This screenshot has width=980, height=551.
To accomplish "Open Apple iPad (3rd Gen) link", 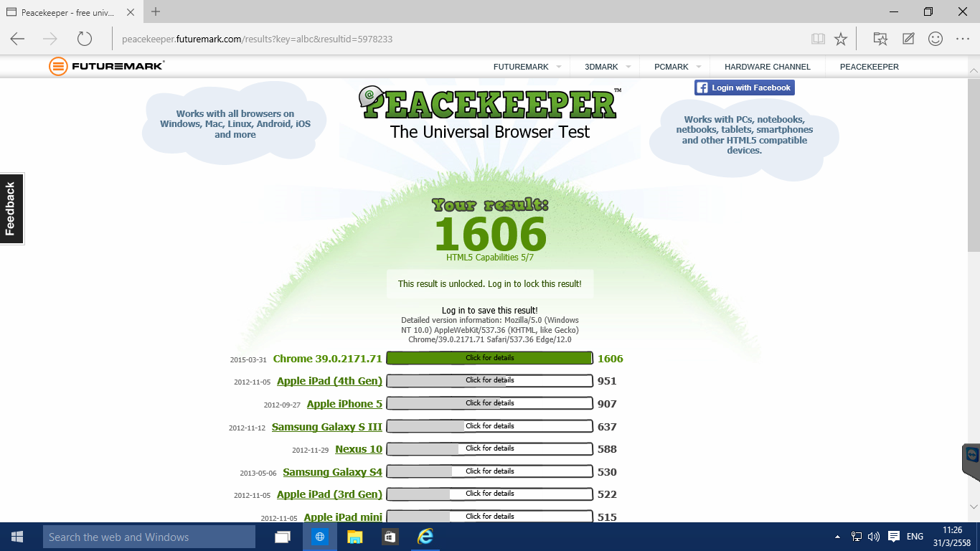I will tap(330, 494).
